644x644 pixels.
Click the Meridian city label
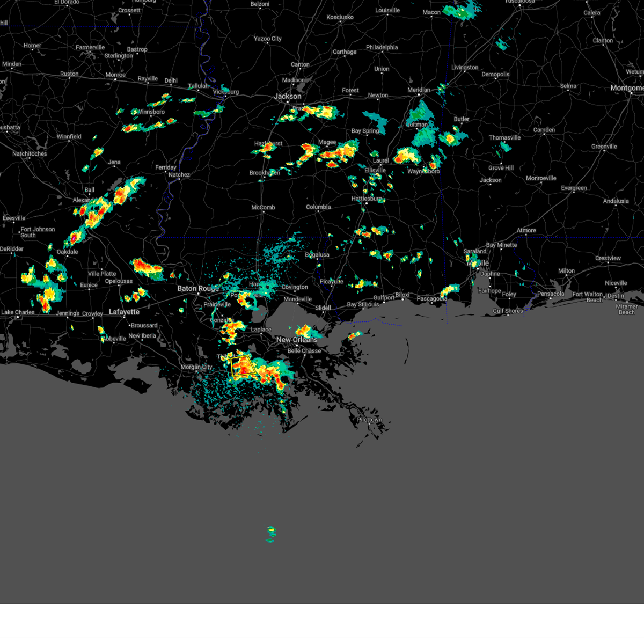(419, 90)
